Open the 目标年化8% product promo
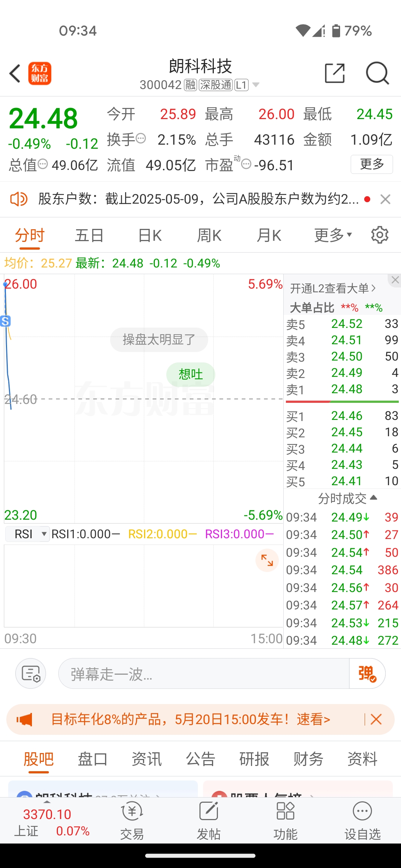This screenshot has height=868, width=401. 190,719
